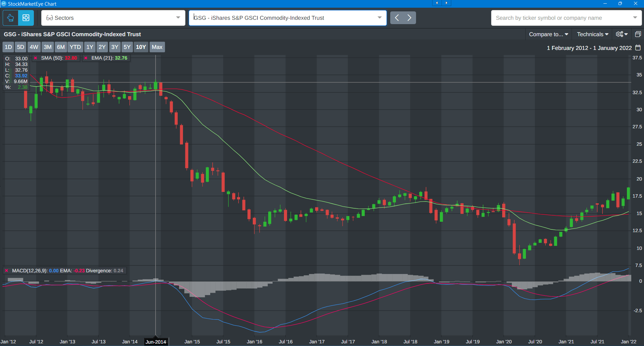Click the Jun-2014 crosshair date marker
Screen dimensions: 644x346
[156, 342]
